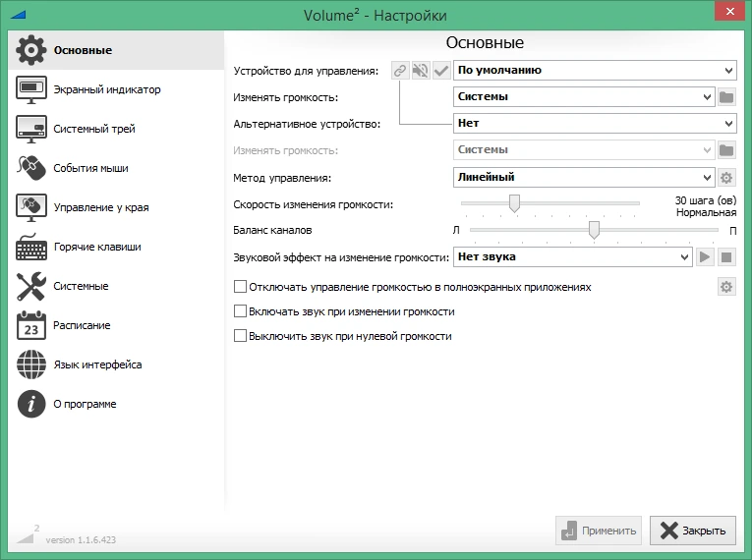Click the version 1.1.6.423 text
Viewport: 752px width, 560px height.
tap(81, 540)
